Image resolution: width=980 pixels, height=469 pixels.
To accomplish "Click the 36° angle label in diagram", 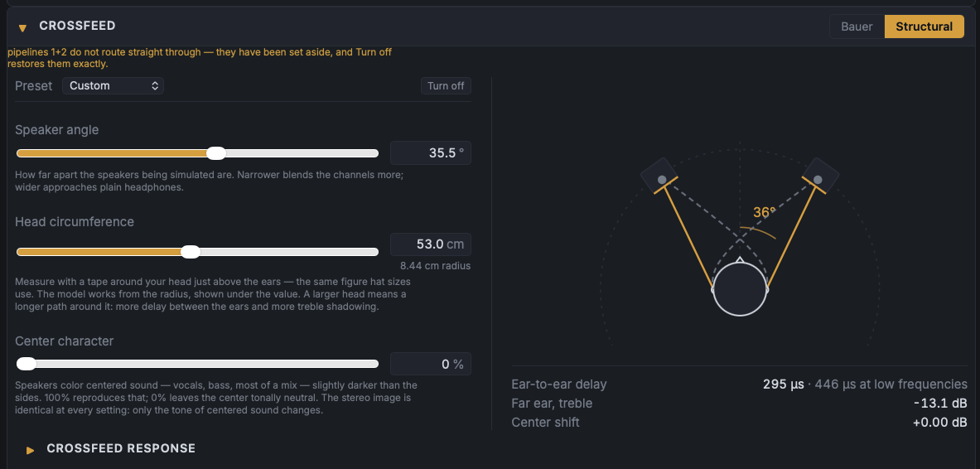I will [x=764, y=213].
